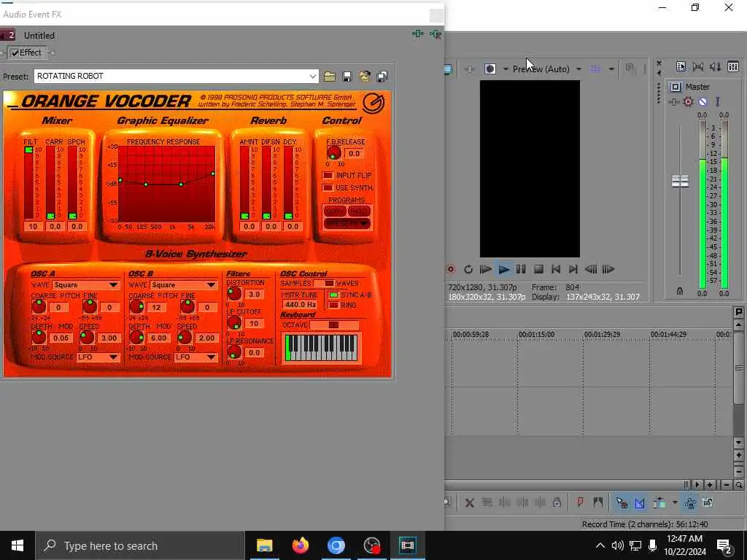This screenshot has height=560, width=747.
Task: Click the MSTR TUNE 440.0 Hz field
Action: pos(300,305)
